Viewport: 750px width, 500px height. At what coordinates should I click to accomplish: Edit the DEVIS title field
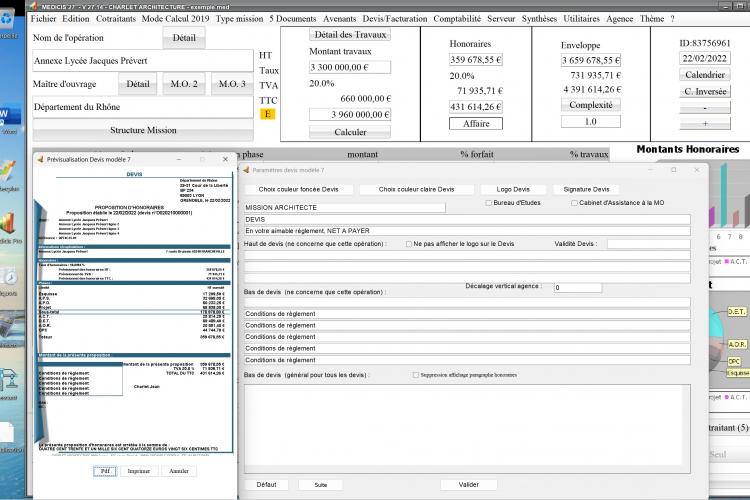pyautogui.click(x=467, y=220)
